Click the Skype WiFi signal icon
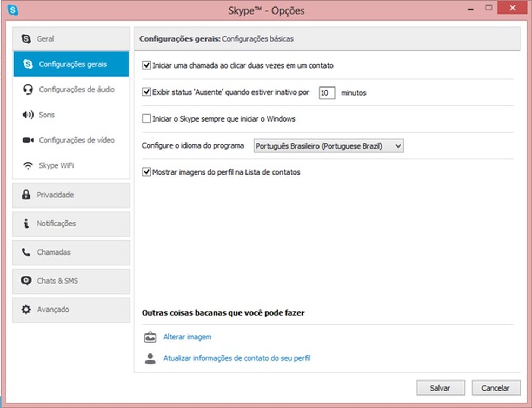This screenshot has width=532, height=408. point(28,166)
